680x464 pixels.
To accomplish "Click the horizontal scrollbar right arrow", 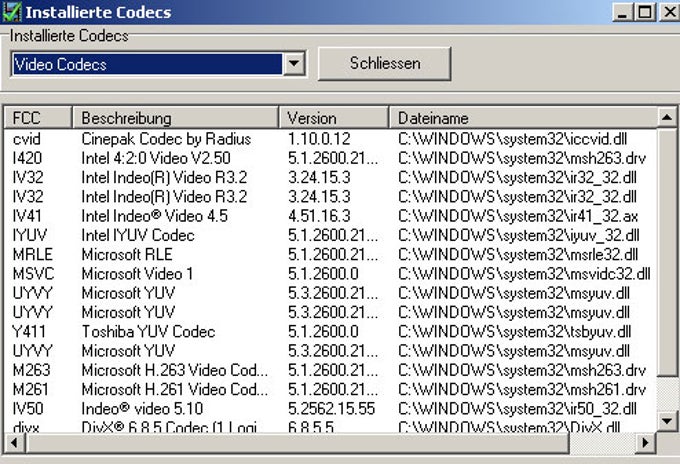I will (645, 443).
